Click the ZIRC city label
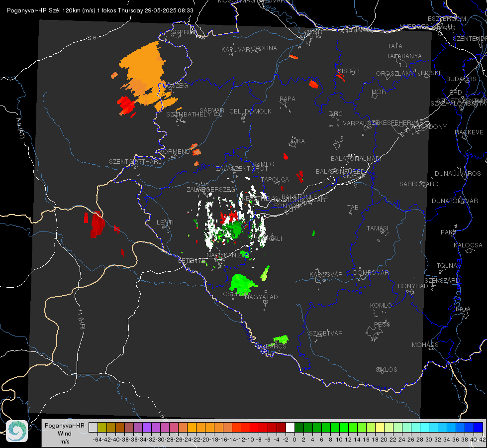487x448 pixels. click(336, 114)
